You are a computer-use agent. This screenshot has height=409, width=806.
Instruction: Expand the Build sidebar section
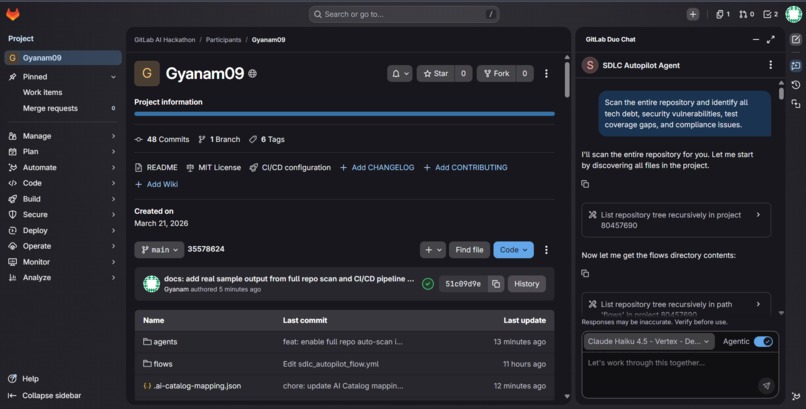(63, 199)
